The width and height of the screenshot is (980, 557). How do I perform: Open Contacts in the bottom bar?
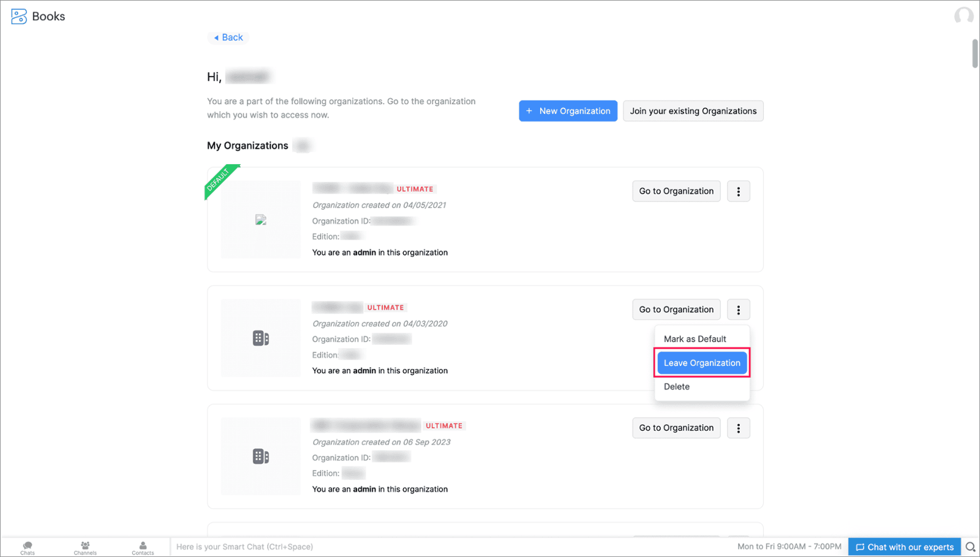143,548
